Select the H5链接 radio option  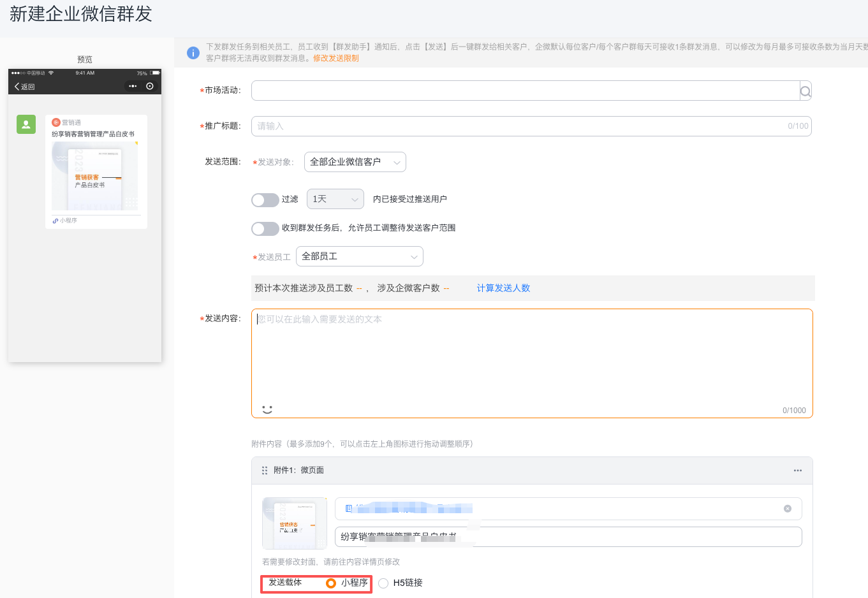[x=383, y=583]
